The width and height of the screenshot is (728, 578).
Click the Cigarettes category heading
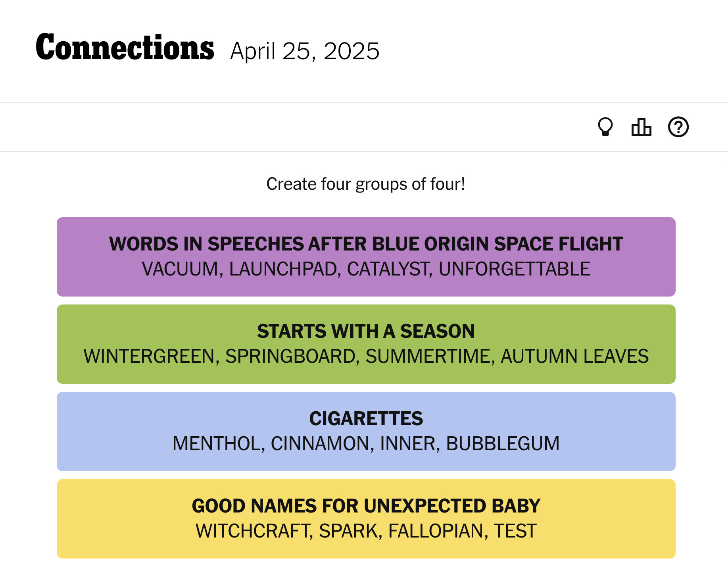pos(366,418)
